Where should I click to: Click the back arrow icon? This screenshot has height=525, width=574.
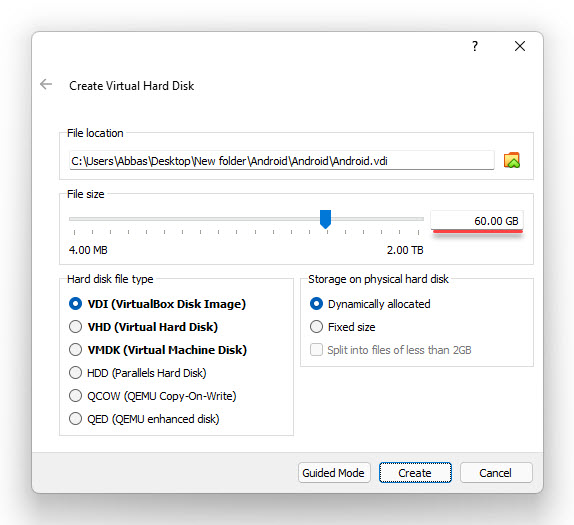click(46, 84)
